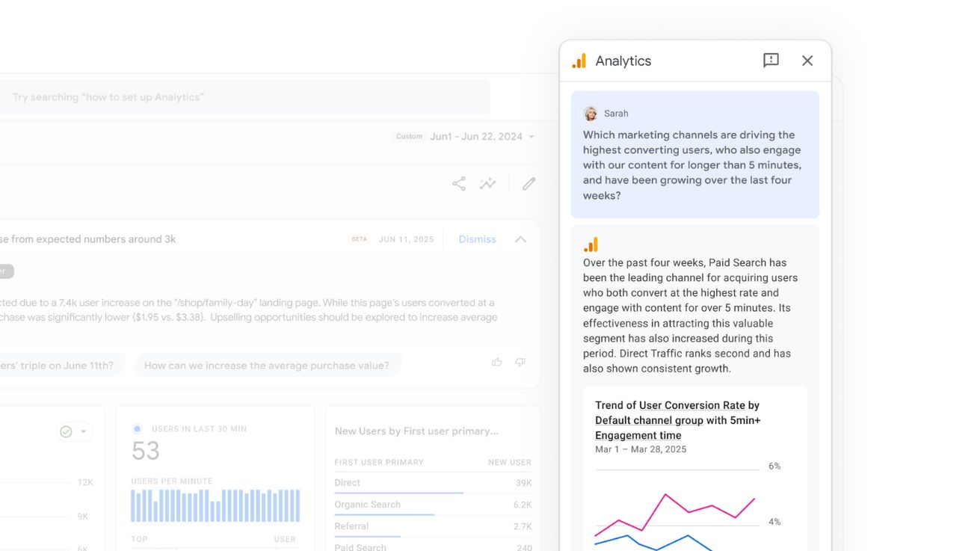This screenshot has width=980, height=551.
Task: Click the 'How can we increase the average purchase value?' chip
Action: 267,366
